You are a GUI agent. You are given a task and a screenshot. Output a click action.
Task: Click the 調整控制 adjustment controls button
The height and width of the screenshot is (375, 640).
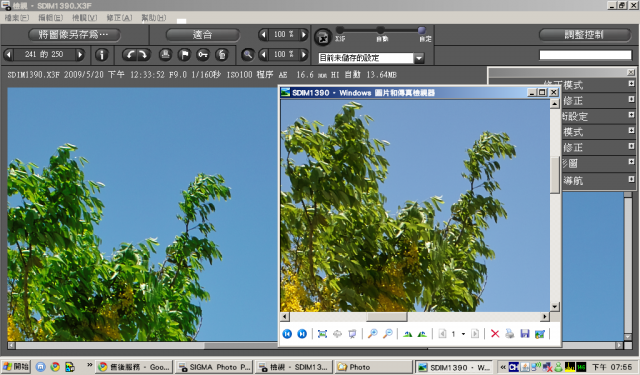[584, 35]
